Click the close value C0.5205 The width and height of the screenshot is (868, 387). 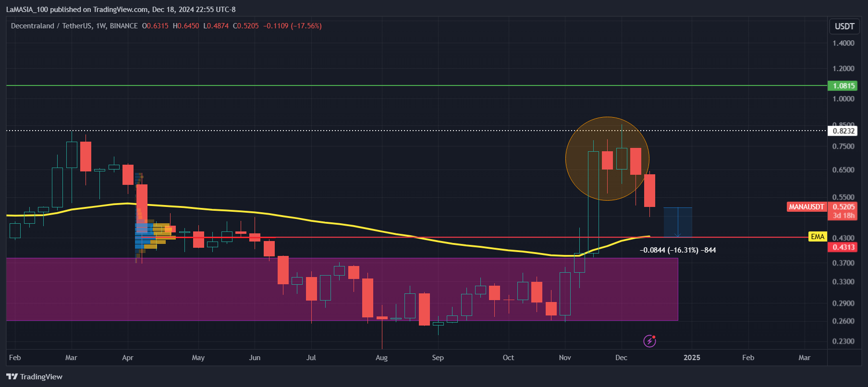pyautogui.click(x=246, y=26)
